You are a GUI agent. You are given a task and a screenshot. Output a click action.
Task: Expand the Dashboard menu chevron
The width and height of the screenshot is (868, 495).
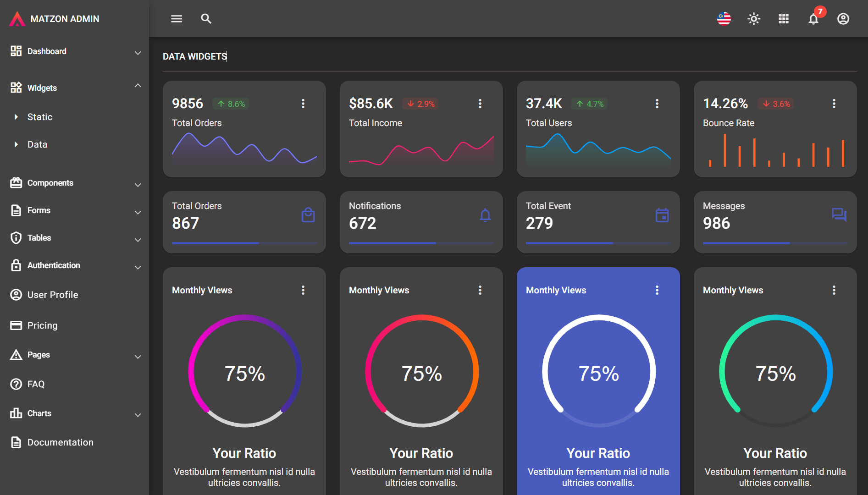[138, 53]
